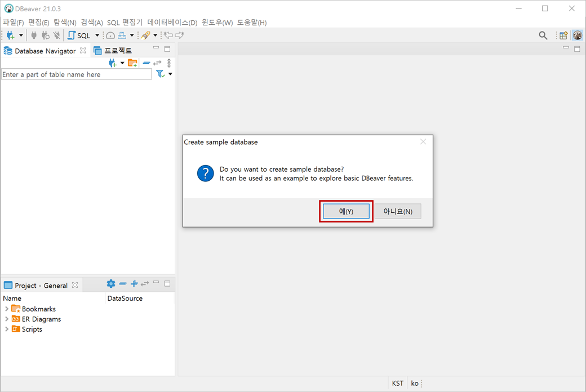
Task: Select the Scripts folder
Action: 27,329
